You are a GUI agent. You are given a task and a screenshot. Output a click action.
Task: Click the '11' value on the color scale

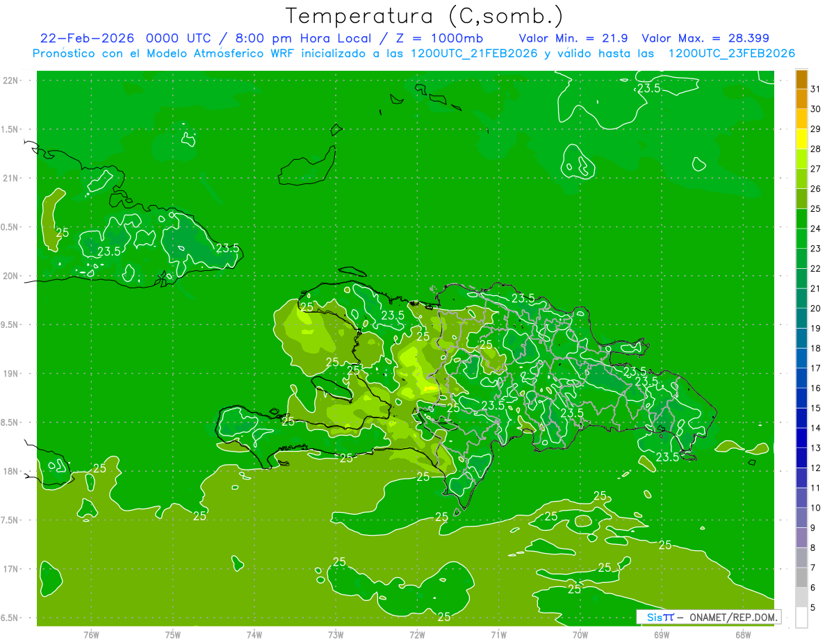(x=816, y=488)
